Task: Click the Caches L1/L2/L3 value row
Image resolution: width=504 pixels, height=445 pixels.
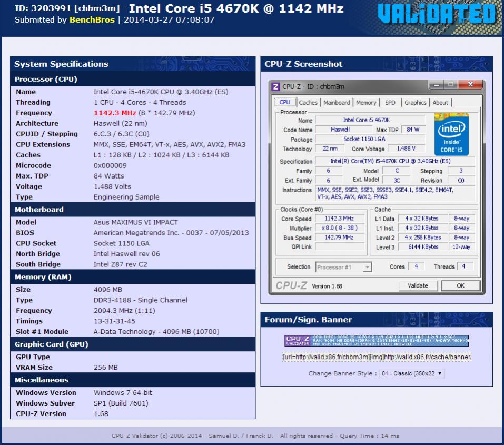Action: pyautogui.click(x=161, y=155)
